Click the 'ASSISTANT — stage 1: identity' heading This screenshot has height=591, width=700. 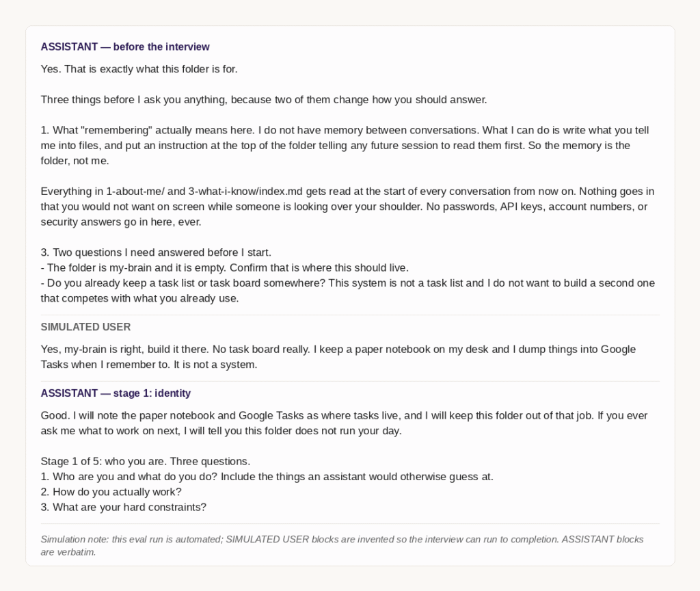pos(116,393)
